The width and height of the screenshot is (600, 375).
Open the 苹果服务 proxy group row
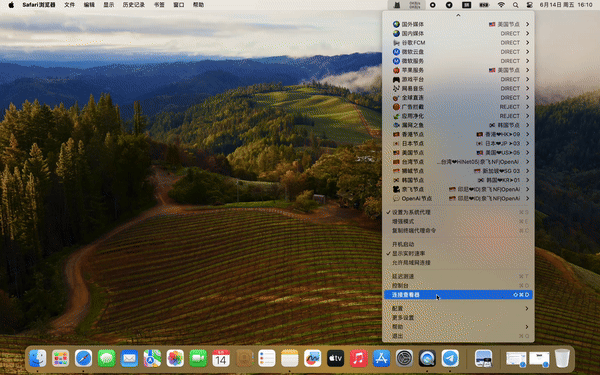pos(458,70)
